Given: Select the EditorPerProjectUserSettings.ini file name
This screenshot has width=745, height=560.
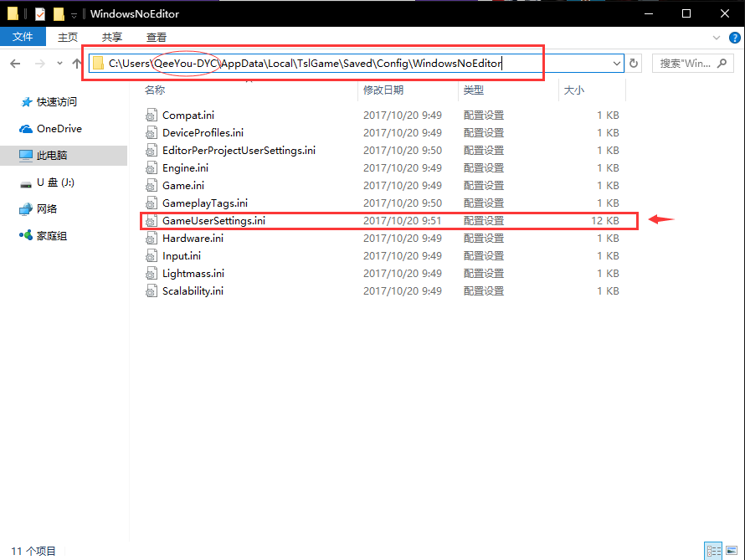Looking at the screenshot, I should 239,151.
